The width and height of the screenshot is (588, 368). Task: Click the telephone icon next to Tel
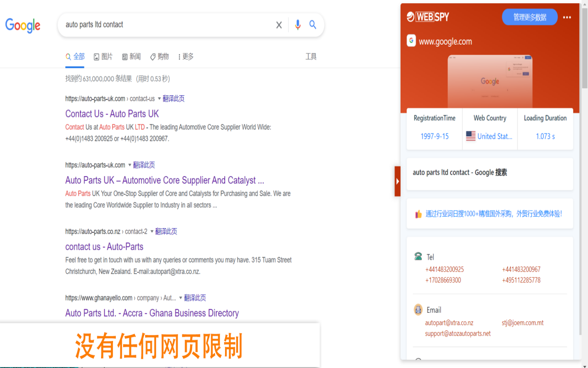(x=418, y=257)
